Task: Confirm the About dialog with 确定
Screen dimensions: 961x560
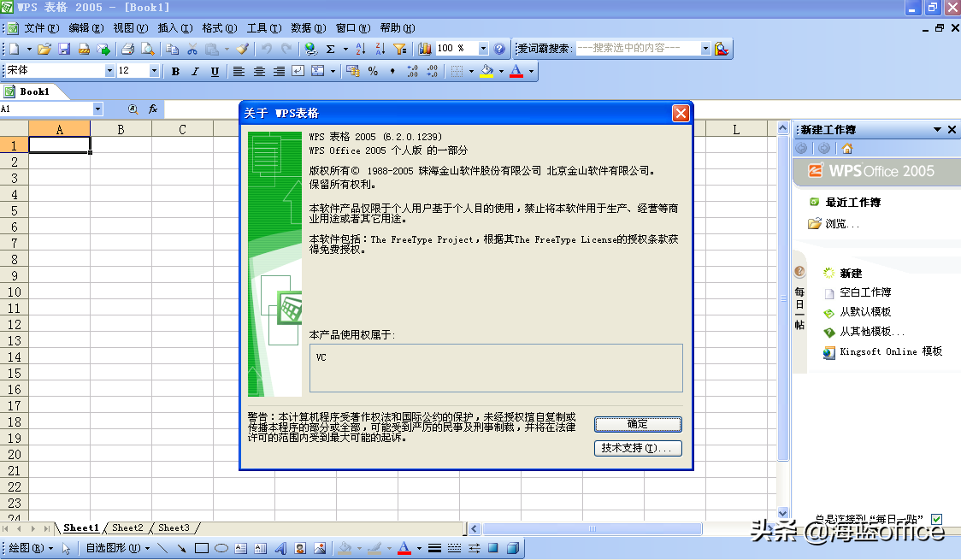Action: tap(638, 424)
